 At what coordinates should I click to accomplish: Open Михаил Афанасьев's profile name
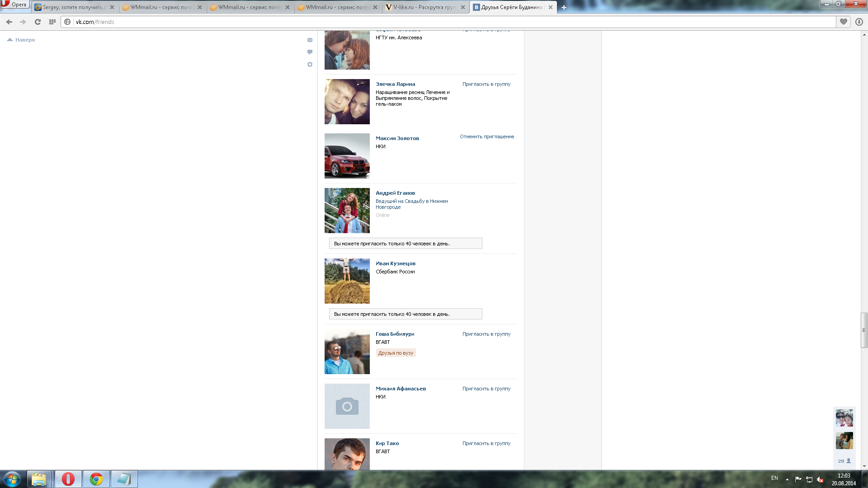point(401,389)
